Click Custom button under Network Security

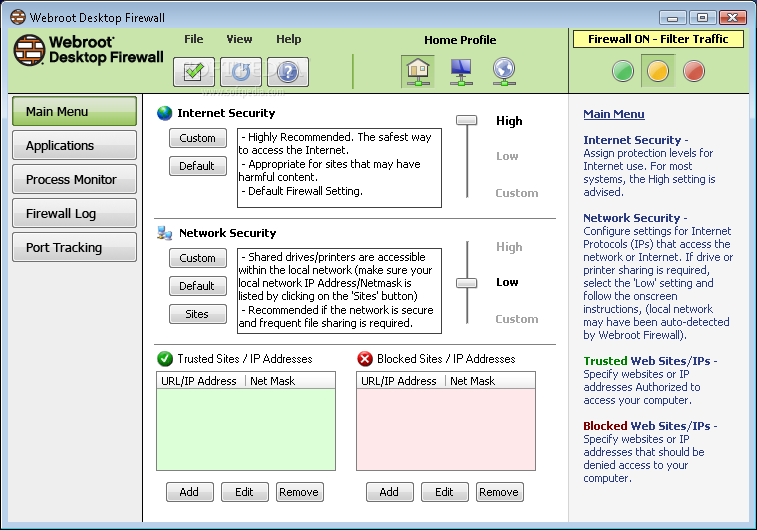click(198, 258)
